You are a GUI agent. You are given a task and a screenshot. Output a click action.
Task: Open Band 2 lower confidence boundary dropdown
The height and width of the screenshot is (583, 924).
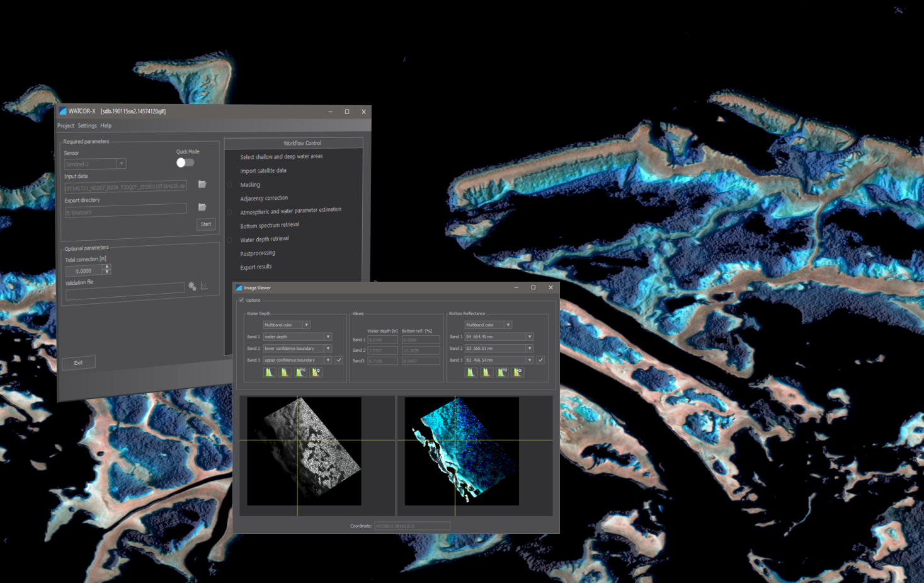[x=297, y=348]
